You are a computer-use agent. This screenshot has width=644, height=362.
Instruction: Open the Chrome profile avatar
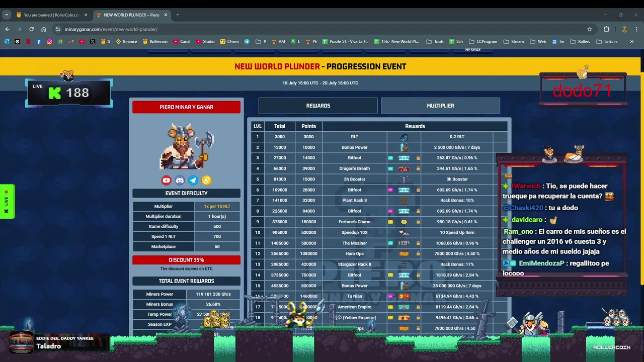(x=624, y=29)
